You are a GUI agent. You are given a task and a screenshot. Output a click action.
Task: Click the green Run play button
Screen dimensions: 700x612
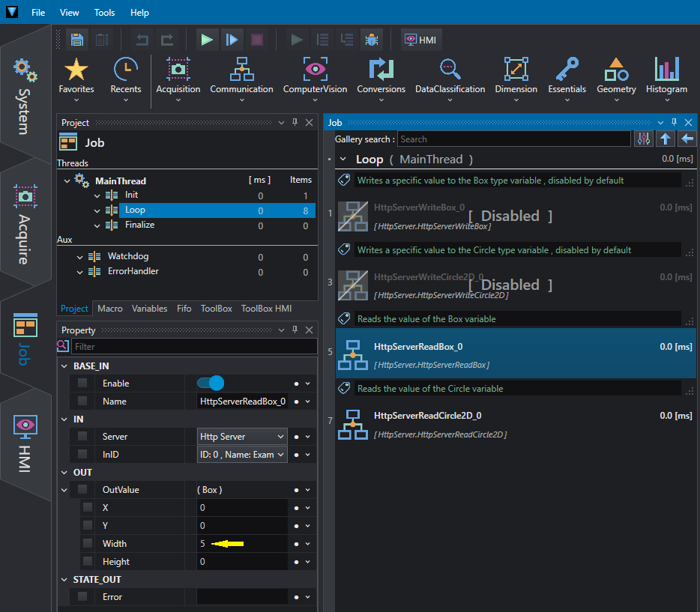(207, 40)
